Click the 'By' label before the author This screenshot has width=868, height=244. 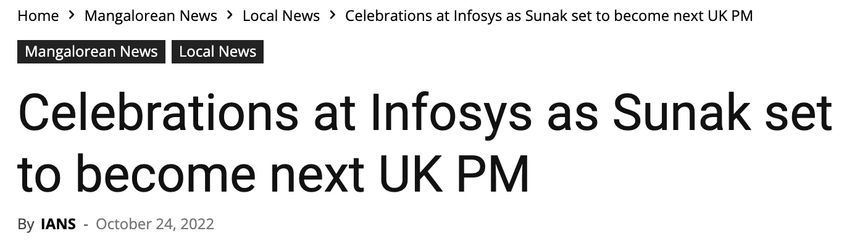(26, 224)
